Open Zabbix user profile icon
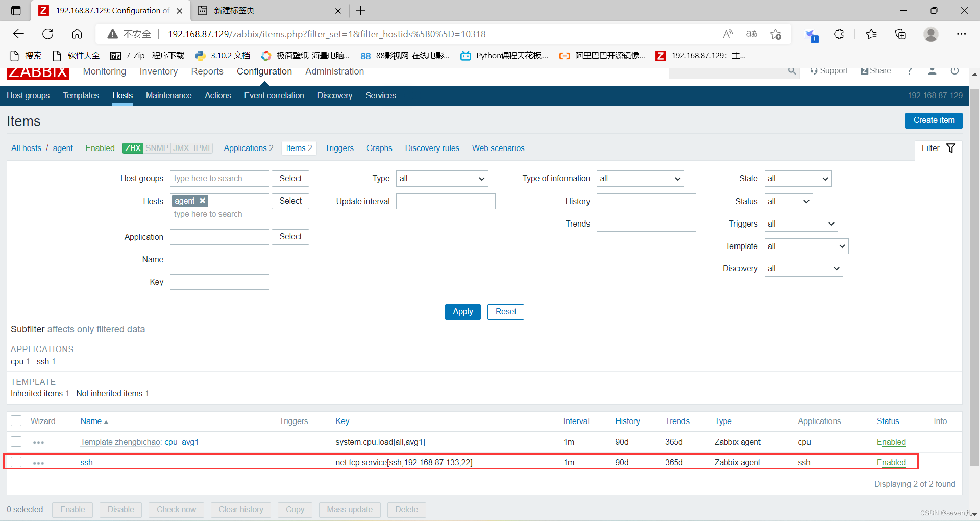This screenshot has height=521, width=980. pos(932,71)
